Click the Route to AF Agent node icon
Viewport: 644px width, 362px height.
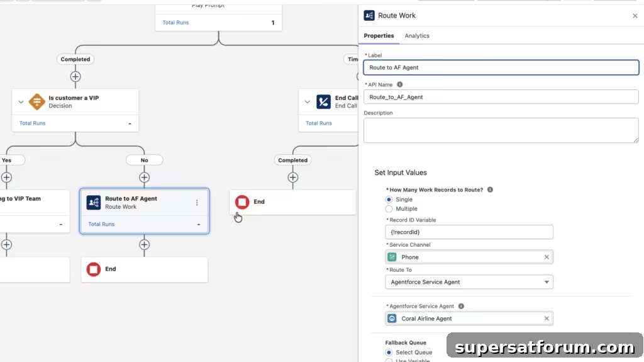click(x=93, y=202)
